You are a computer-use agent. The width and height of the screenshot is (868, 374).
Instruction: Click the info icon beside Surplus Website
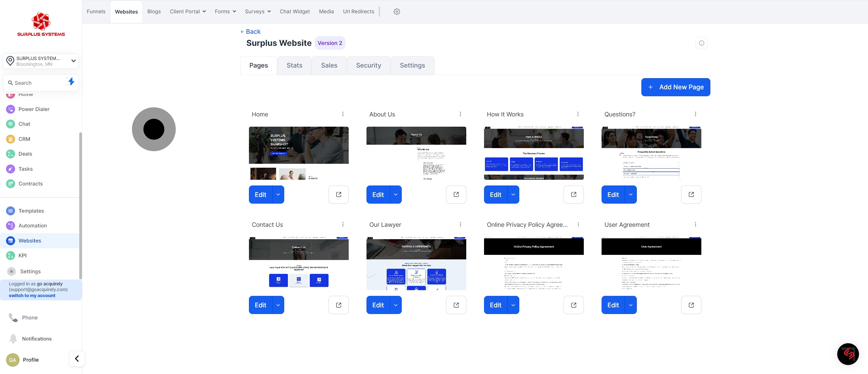pyautogui.click(x=701, y=43)
